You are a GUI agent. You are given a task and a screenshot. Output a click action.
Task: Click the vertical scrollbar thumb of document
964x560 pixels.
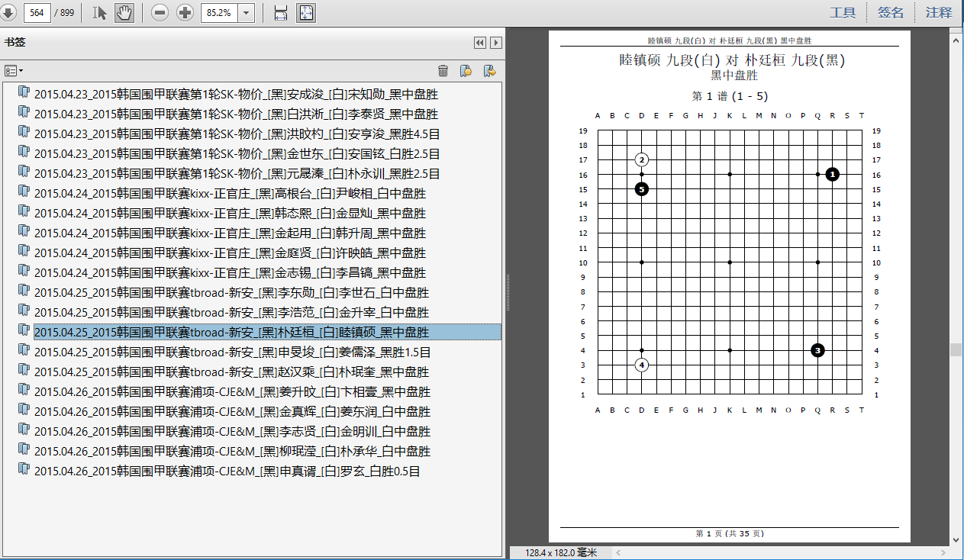pos(956,349)
